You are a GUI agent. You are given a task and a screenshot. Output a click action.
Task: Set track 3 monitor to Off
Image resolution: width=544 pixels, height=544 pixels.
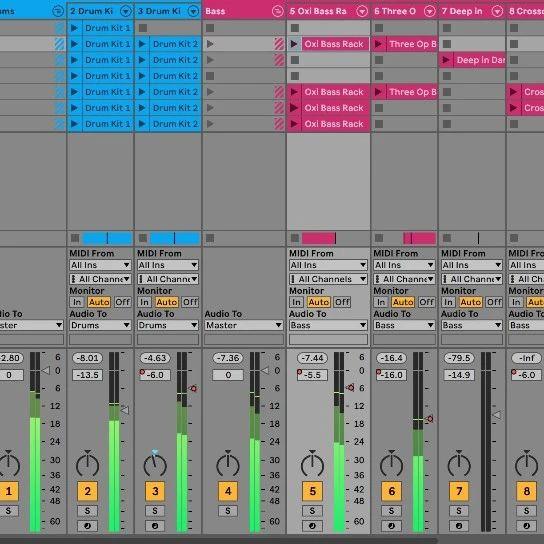190,302
